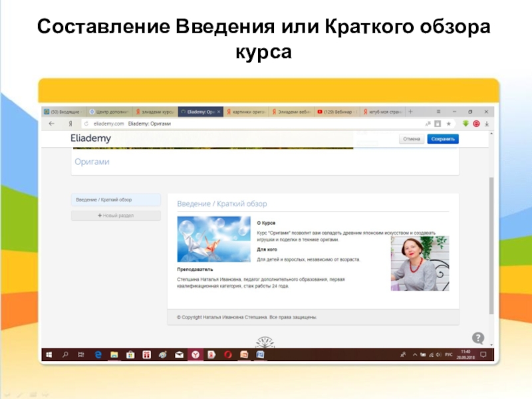
Task: Open Opera browser from the taskbar
Action: (227, 355)
